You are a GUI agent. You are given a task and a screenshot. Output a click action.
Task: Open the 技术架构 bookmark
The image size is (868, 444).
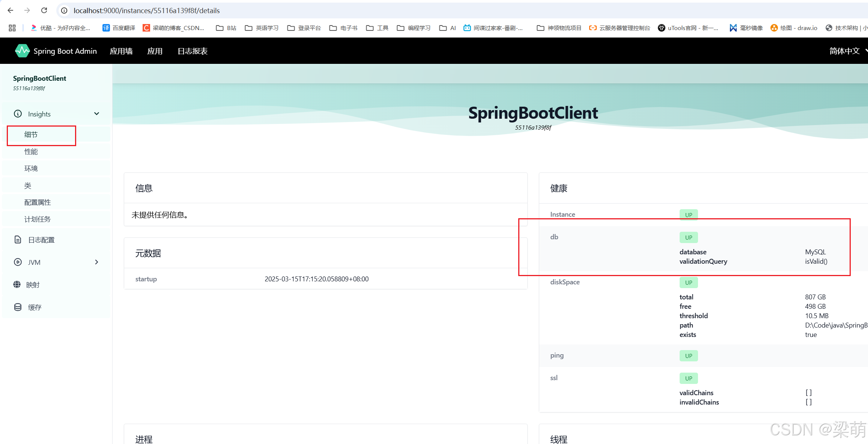[x=847, y=28]
